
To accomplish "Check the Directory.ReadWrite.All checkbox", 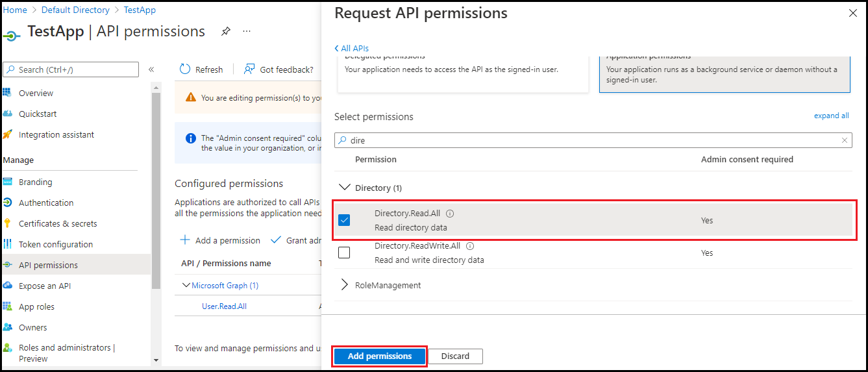I will click(x=344, y=253).
